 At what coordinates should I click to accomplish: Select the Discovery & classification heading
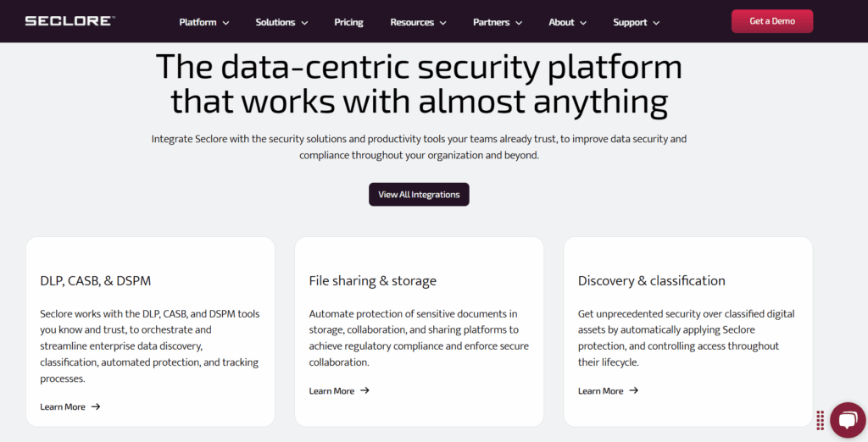[651, 280]
